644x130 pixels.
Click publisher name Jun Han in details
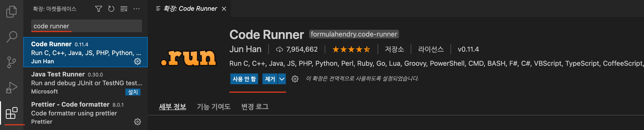[x=245, y=49]
